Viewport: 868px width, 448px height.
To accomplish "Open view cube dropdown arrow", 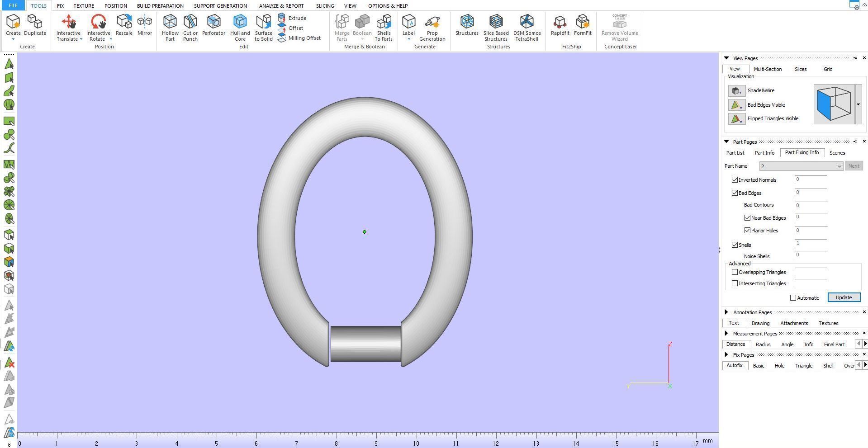I will pos(858,104).
